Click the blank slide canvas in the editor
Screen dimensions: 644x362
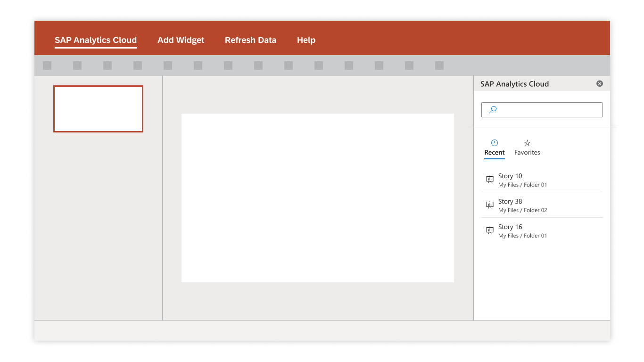[x=318, y=198]
